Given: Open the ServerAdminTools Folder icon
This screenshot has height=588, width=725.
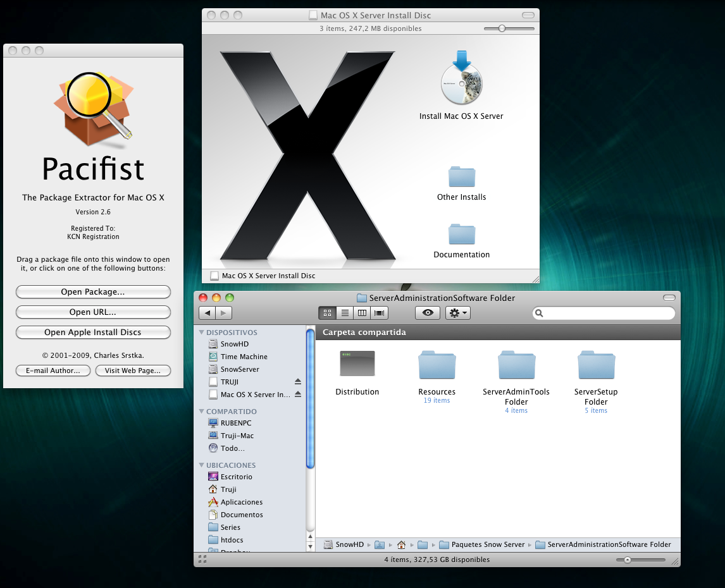Looking at the screenshot, I should 516,365.
